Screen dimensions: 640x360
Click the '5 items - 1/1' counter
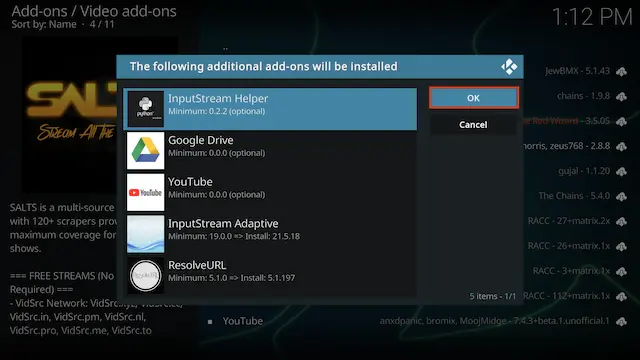pyautogui.click(x=492, y=296)
